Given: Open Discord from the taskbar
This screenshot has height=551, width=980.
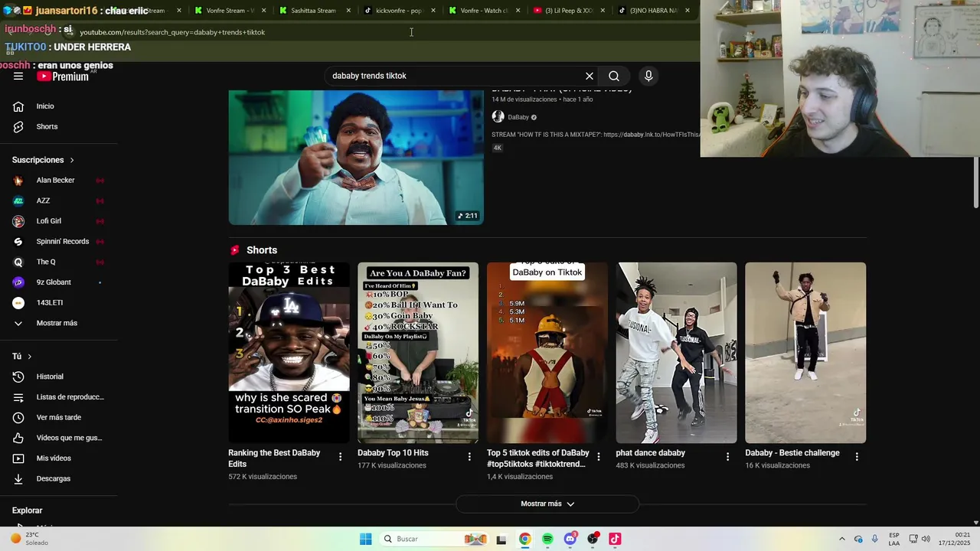Looking at the screenshot, I should (x=570, y=539).
